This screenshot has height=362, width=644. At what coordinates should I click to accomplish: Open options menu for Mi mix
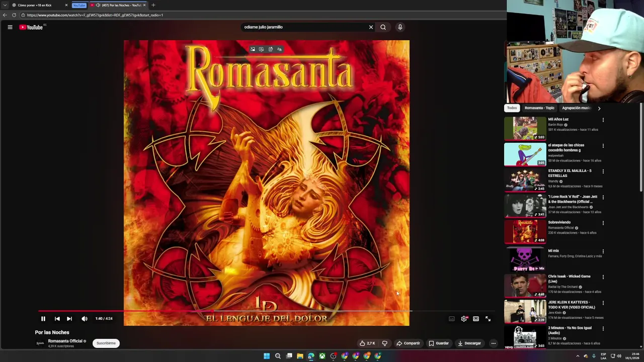[603, 251]
